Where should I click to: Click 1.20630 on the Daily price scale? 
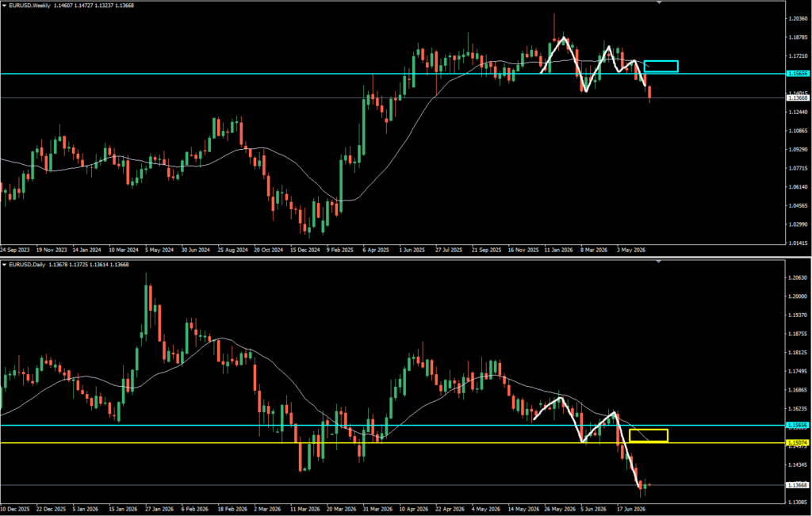click(798, 277)
